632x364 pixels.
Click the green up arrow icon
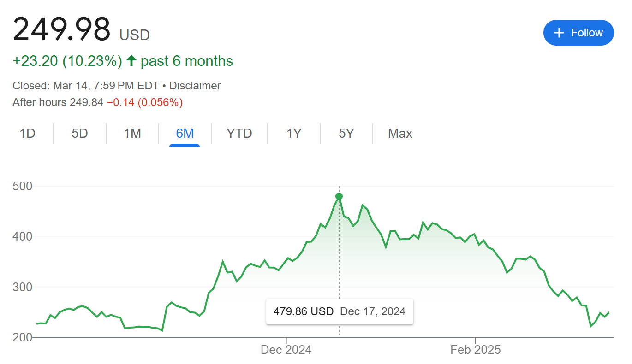[131, 61]
